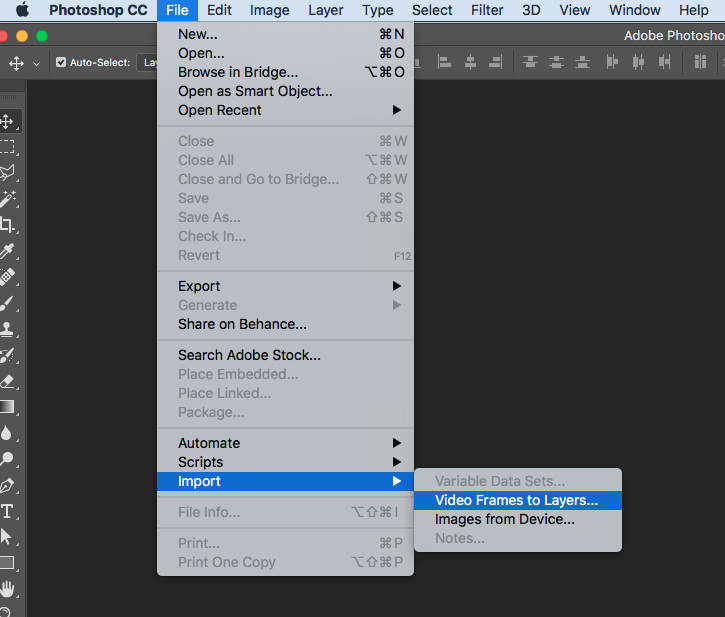This screenshot has height=617, width=725.
Task: Click Align horizontal centers icon
Action: [470, 62]
